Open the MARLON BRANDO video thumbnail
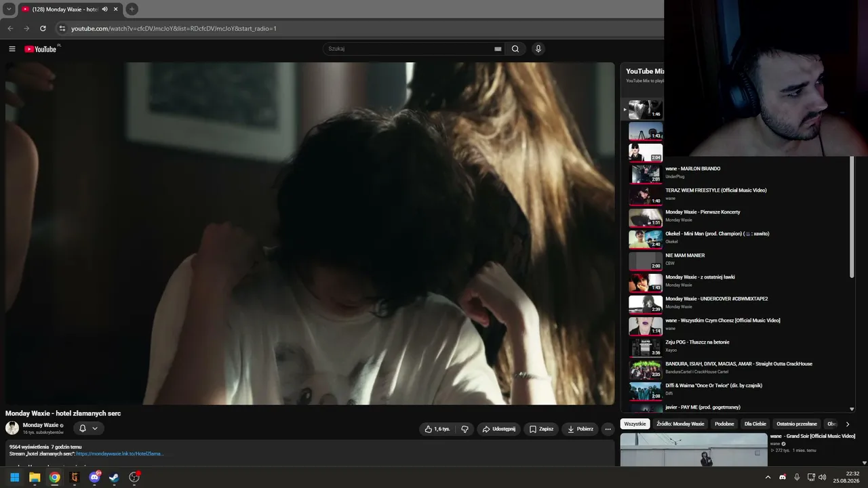868x488 pixels. 646,174
